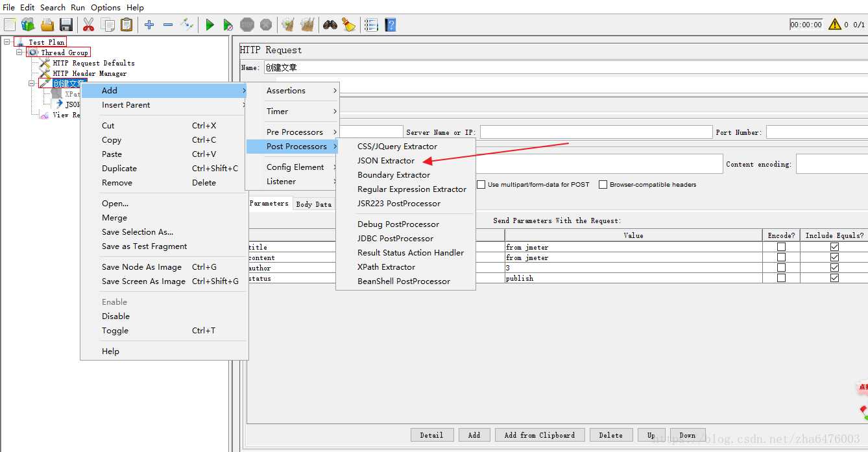Screen dimensions: 868x452
Task: Select HTTP Header Manager tree node
Action: click(90, 73)
